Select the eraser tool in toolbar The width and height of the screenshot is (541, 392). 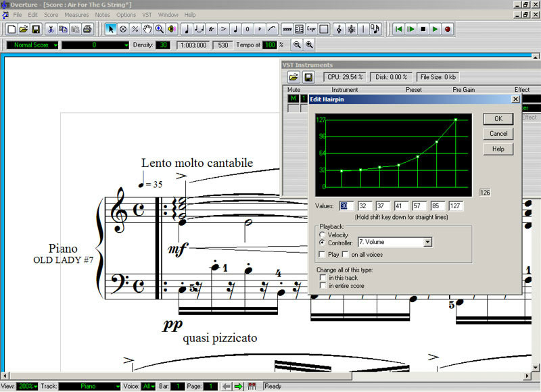(123, 29)
